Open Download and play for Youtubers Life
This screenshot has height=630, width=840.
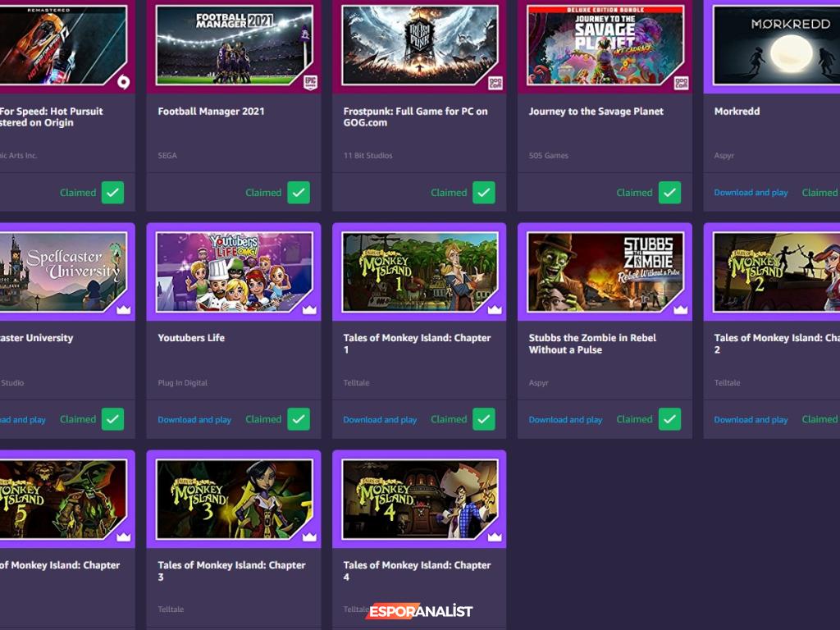pyautogui.click(x=194, y=419)
